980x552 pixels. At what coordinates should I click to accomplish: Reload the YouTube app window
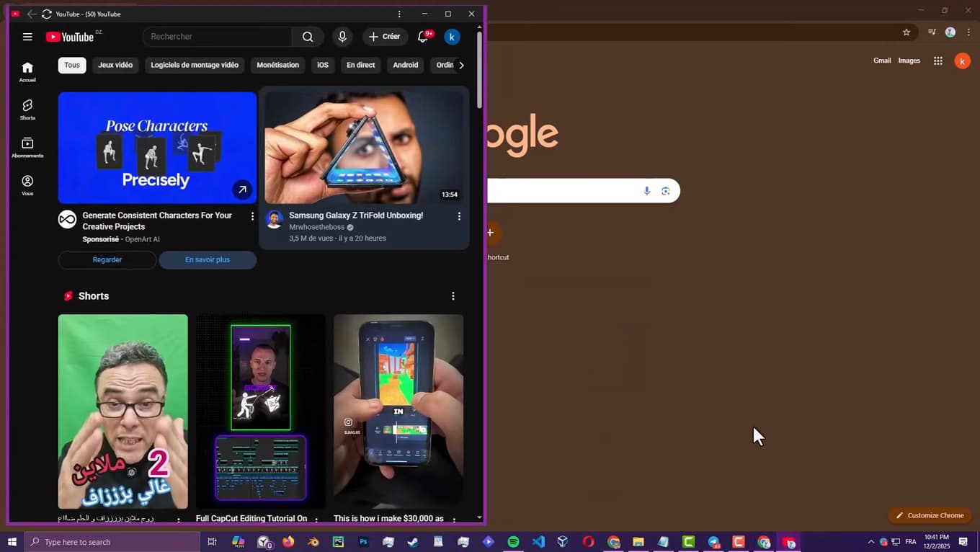47,14
